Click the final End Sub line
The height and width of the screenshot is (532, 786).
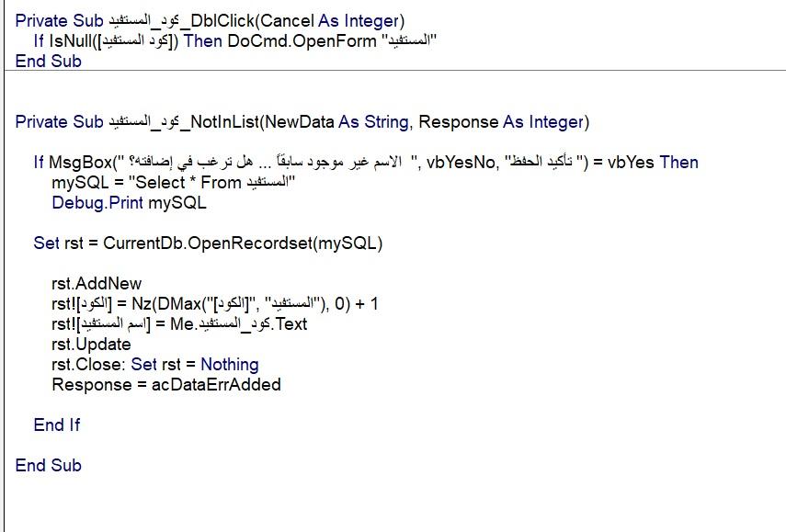click(x=48, y=465)
